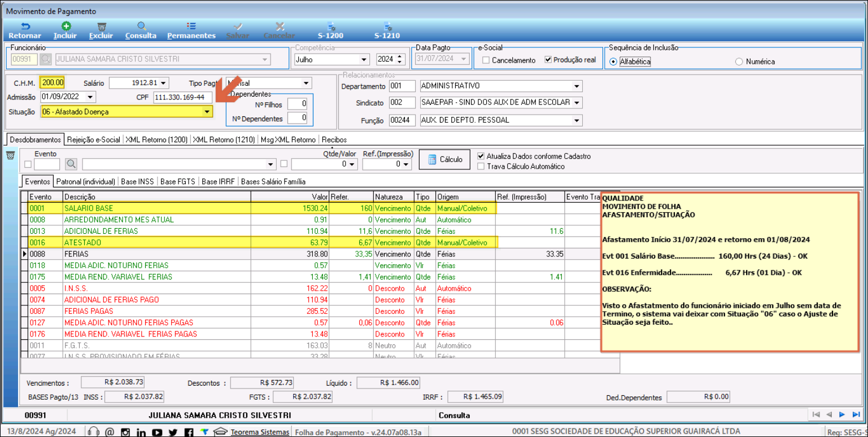868x437 pixels.
Task: Switch to the Rejeição e-Social tab
Action: click(93, 139)
